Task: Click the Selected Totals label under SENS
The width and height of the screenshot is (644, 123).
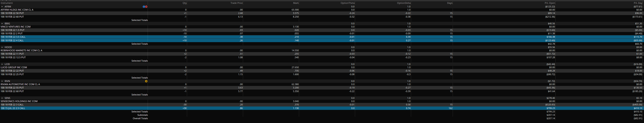Action: pyautogui.click(x=140, y=112)
